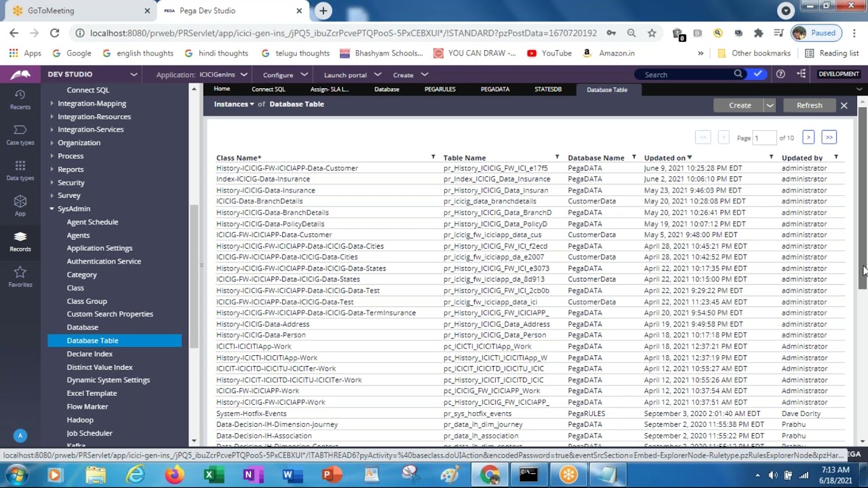
Task: Click the saved password key icon
Action: pyautogui.click(x=611, y=33)
